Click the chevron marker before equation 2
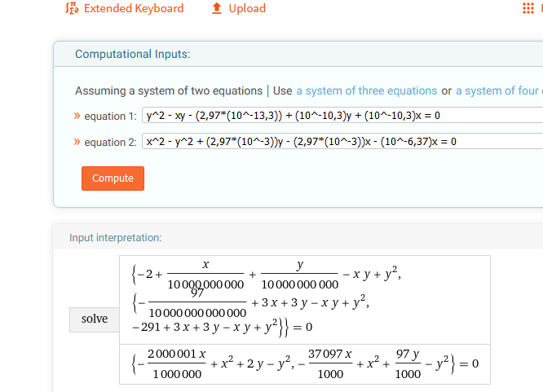The width and height of the screenshot is (543, 392). coord(77,142)
